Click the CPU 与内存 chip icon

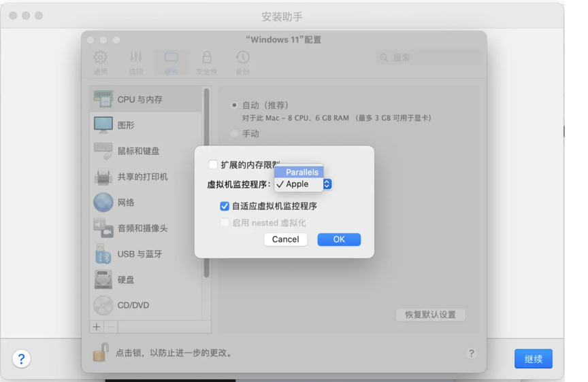point(103,99)
